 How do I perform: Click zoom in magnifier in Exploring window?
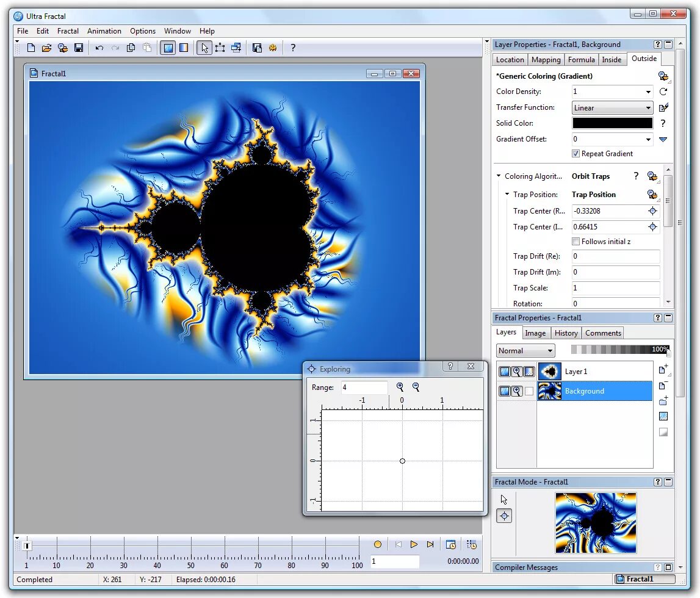point(400,387)
